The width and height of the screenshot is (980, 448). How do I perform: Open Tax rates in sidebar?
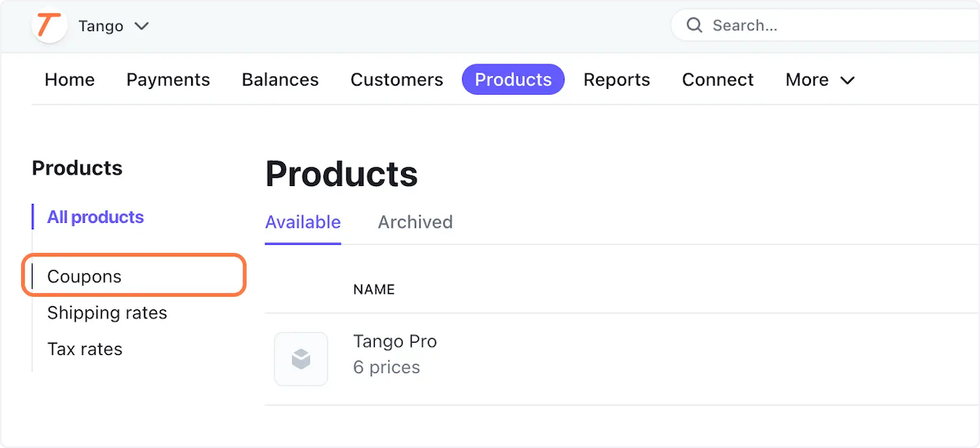click(85, 348)
